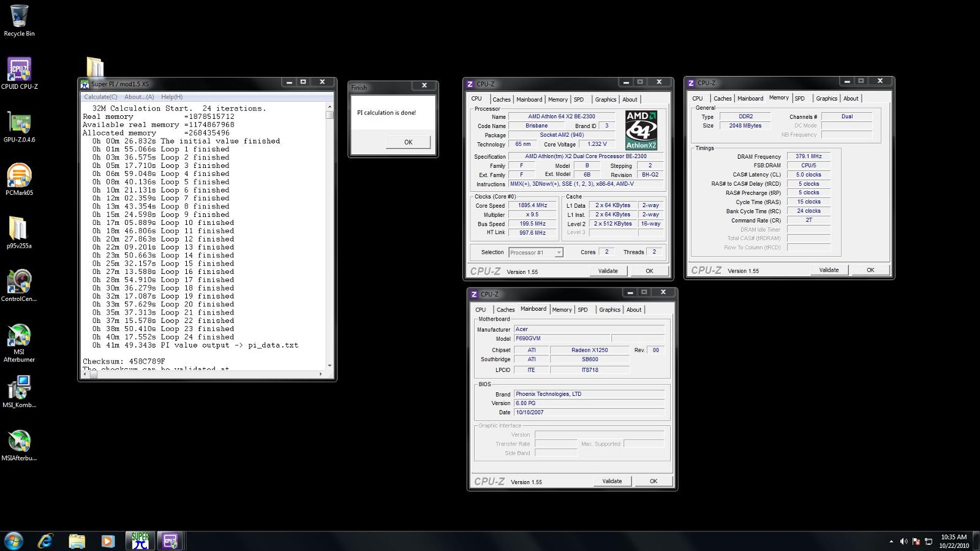980x551 pixels.
Task: Select the unnamed folder icon above Super PI window
Action: click(95, 67)
